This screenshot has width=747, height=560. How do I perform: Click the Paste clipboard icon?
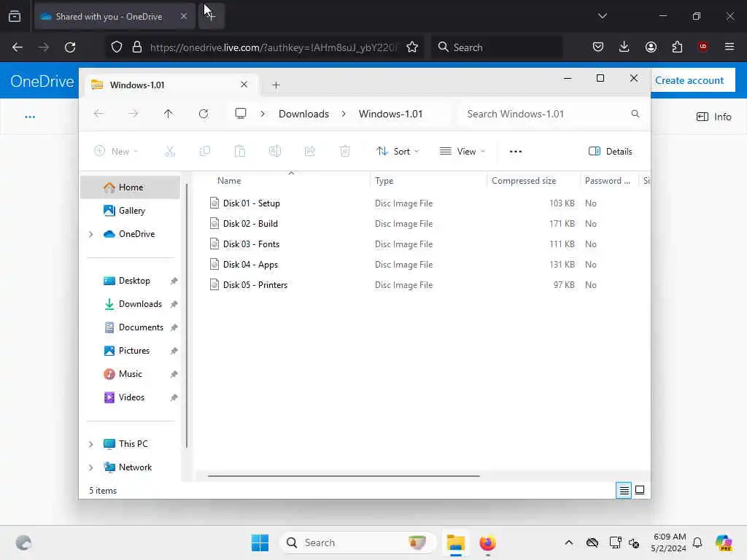click(x=239, y=152)
